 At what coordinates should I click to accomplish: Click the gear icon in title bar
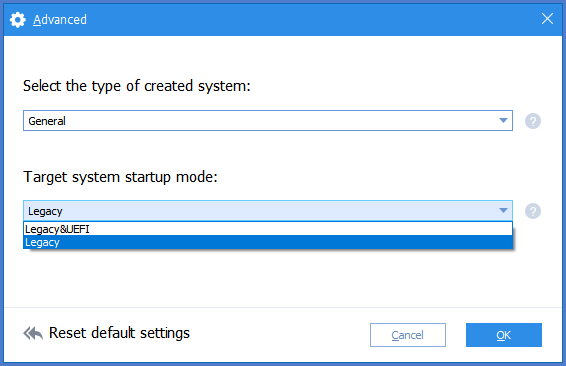[x=17, y=19]
